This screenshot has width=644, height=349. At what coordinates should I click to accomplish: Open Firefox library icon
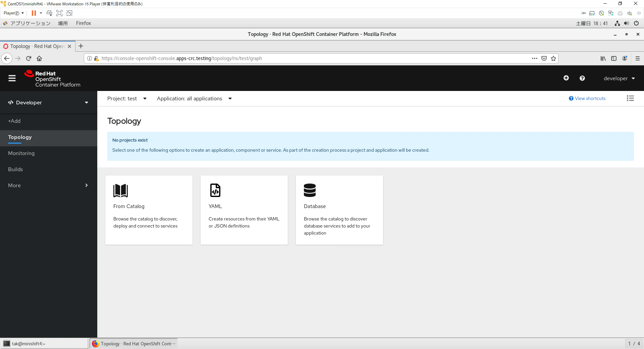point(603,58)
